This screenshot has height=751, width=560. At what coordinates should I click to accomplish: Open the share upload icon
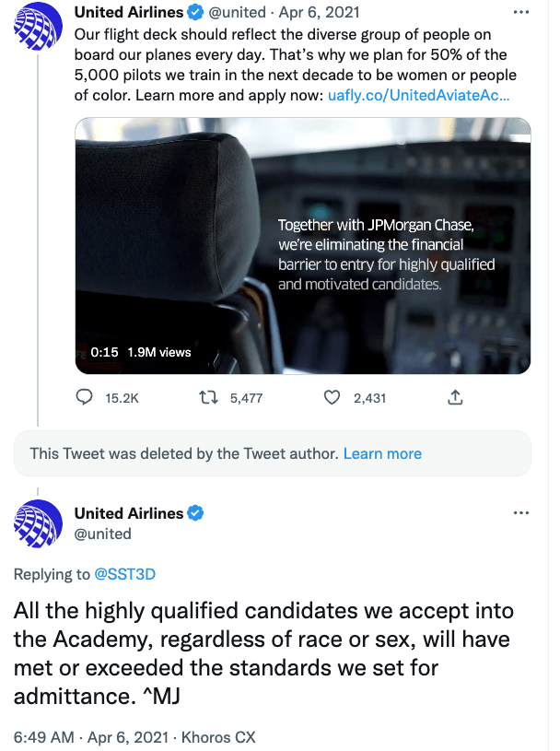point(455,397)
